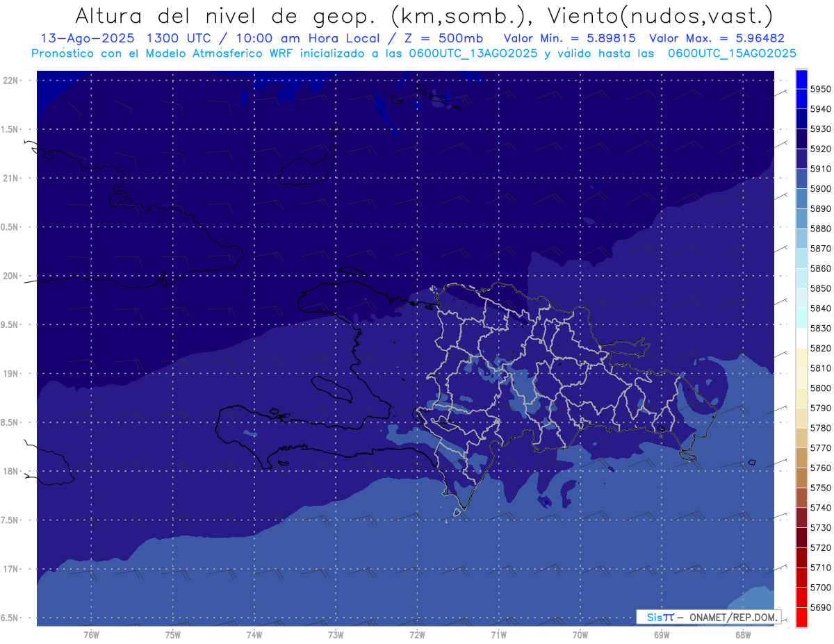Image resolution: width=834 pixels, height=644 pixels.
Task: Click the '70W' longitude axis label
Action: pyautogui.click(x=580, y=636)
